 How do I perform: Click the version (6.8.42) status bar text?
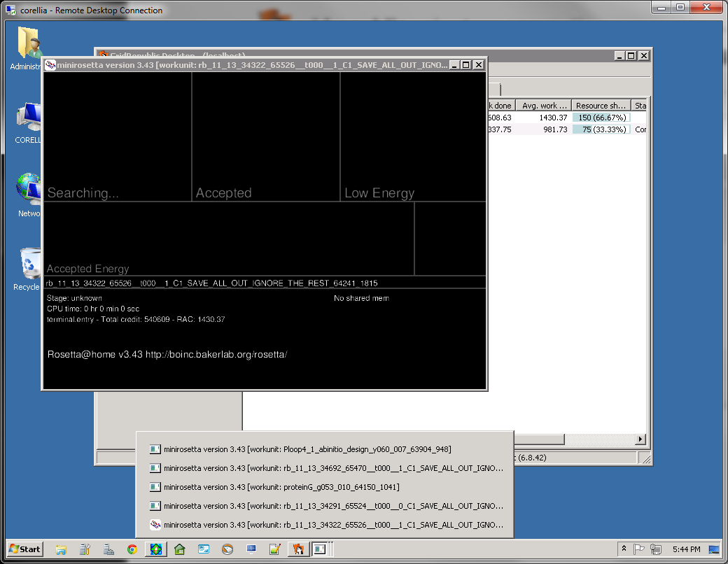pos(532,457)
